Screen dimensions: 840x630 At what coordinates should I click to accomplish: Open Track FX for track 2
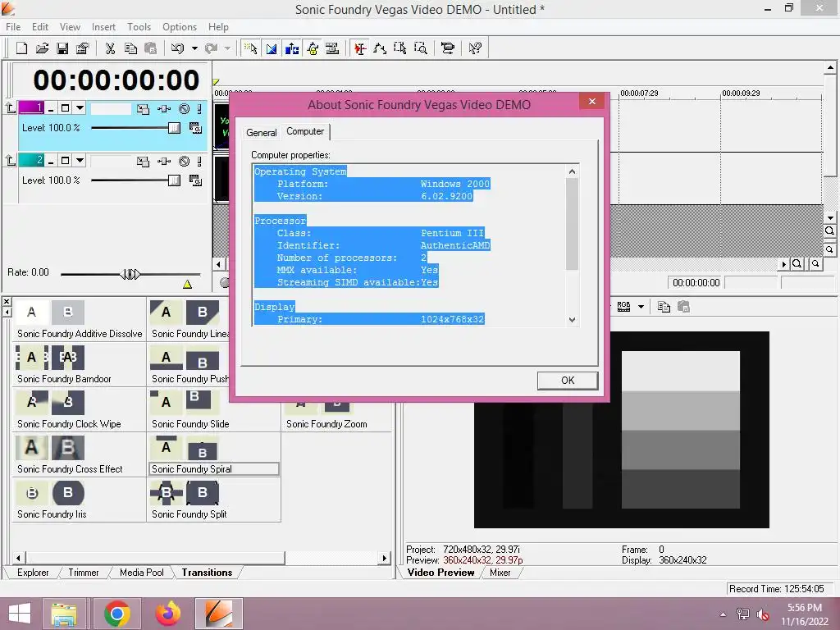164,162
